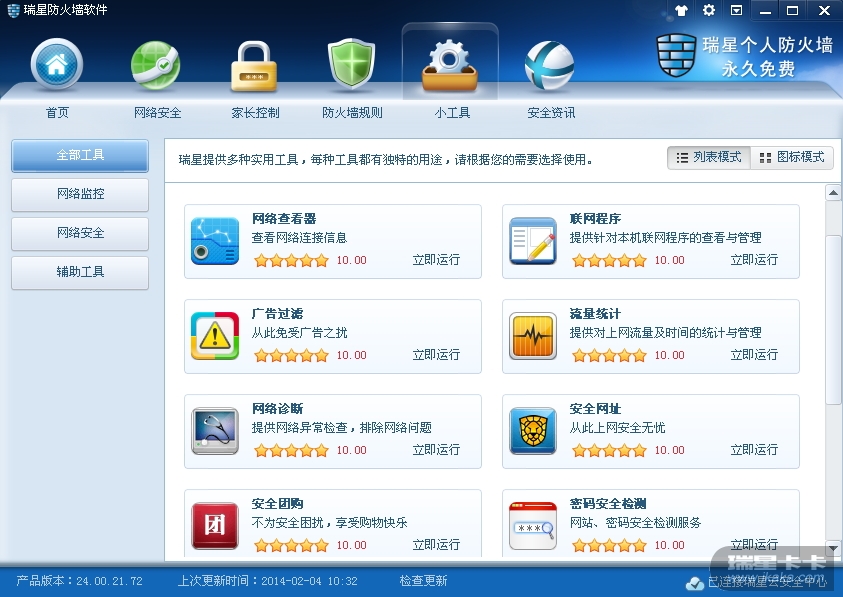This screenshot has height=597, width=843.
Task: Click the Rising title bar logo icon
Action: coord(13,10)
